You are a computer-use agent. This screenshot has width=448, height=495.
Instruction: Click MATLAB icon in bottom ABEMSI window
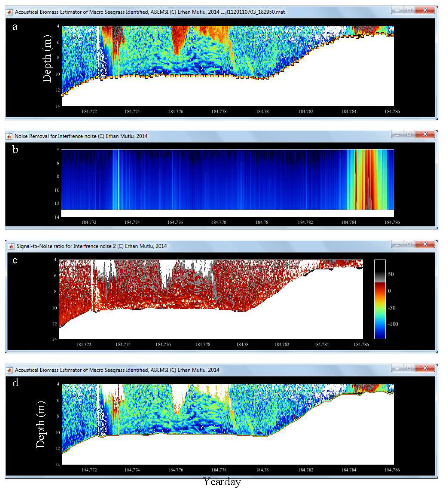pos(9,370)
